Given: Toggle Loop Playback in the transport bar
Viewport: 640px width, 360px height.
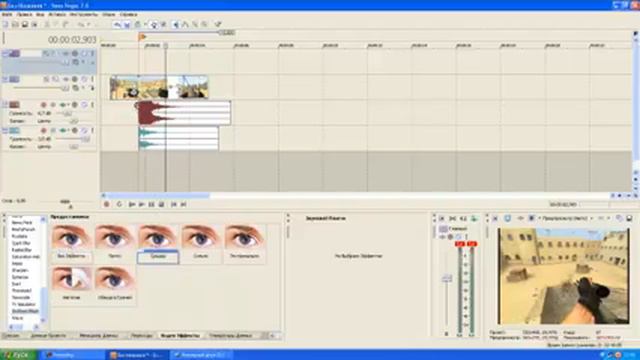Looking at the screenshot, I should 119,204.
